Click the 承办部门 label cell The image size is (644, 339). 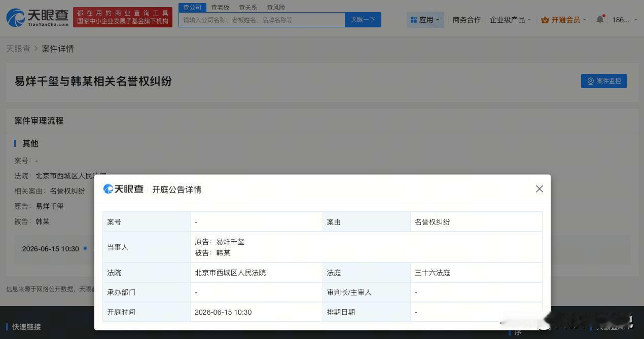[147, 292]
